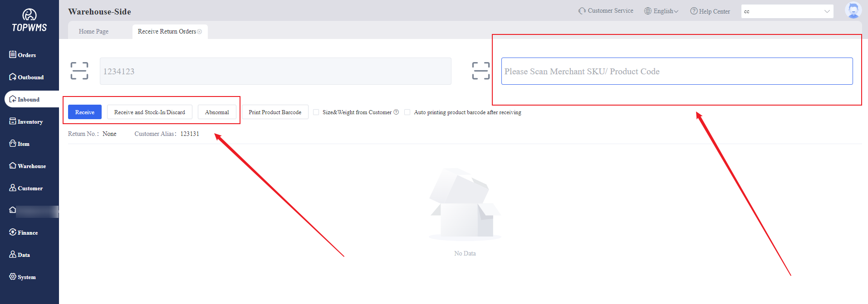Open the Outbound sidebar menu
This screenshot has width=868, height=304.
tap(30, 77)
